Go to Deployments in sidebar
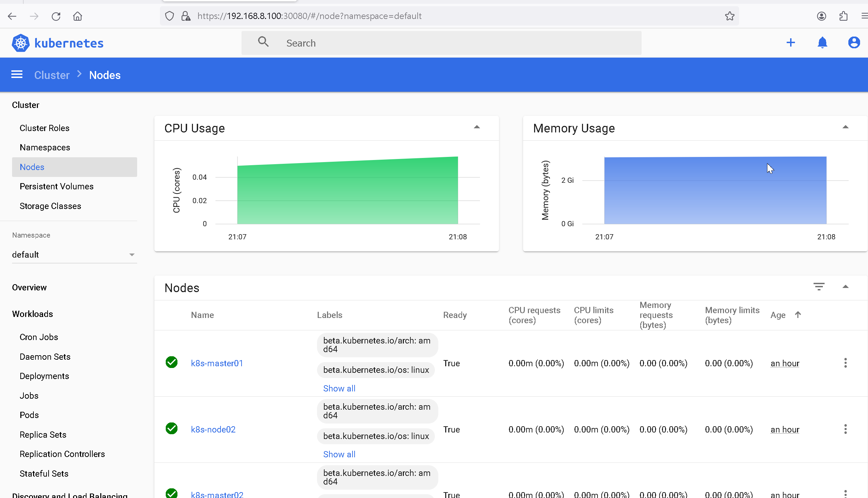The height and width of the screenshot is (498, 868). (44, 376)
